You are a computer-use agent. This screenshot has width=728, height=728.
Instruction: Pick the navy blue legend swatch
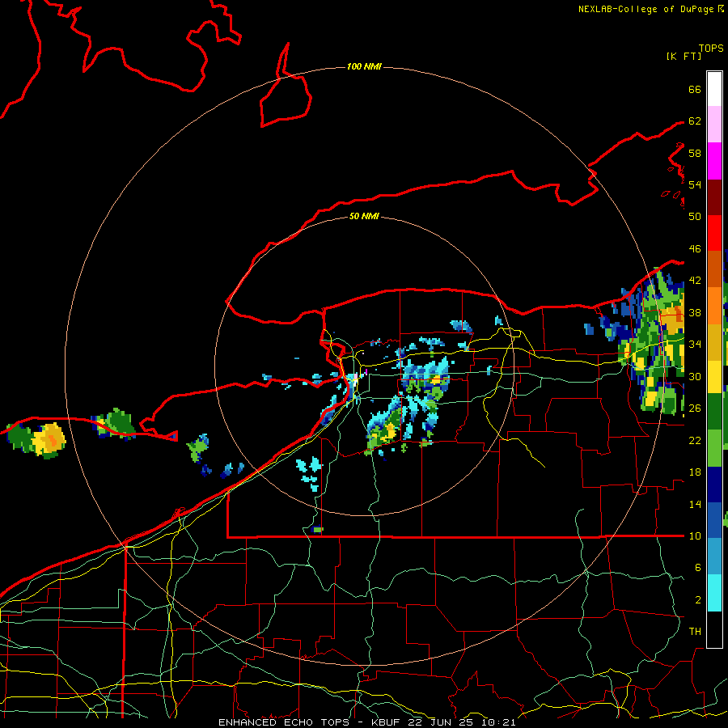tap(714, 485)
